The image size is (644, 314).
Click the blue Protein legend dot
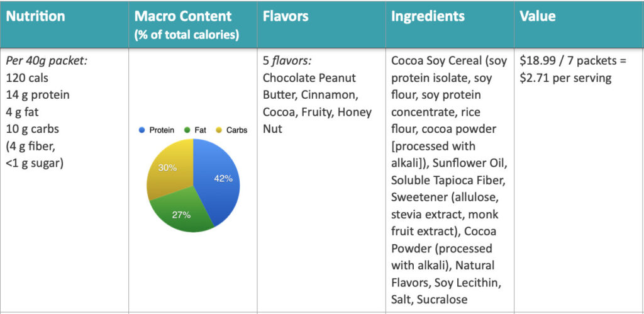pos(143,130)
